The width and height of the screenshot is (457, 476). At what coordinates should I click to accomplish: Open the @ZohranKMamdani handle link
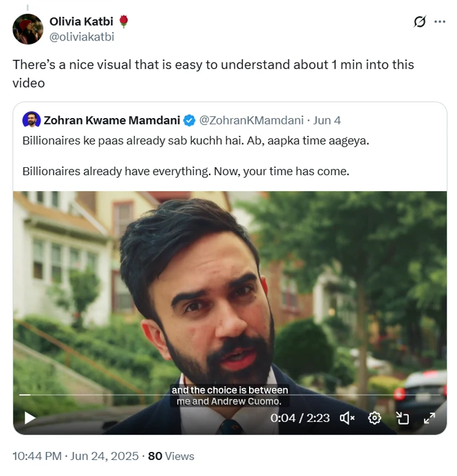coord(251,120)
